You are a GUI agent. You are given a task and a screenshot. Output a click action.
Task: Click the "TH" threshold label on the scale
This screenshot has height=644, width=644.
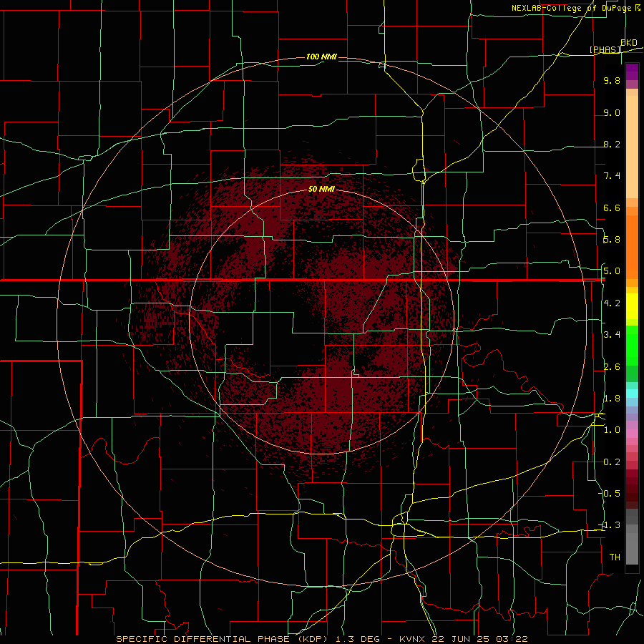(615, 557)
